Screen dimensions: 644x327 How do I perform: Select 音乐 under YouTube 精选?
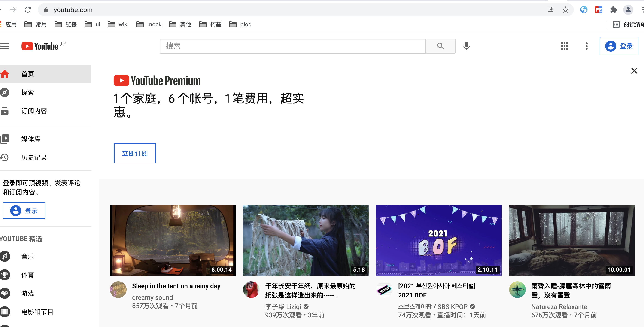click(27, 256)
